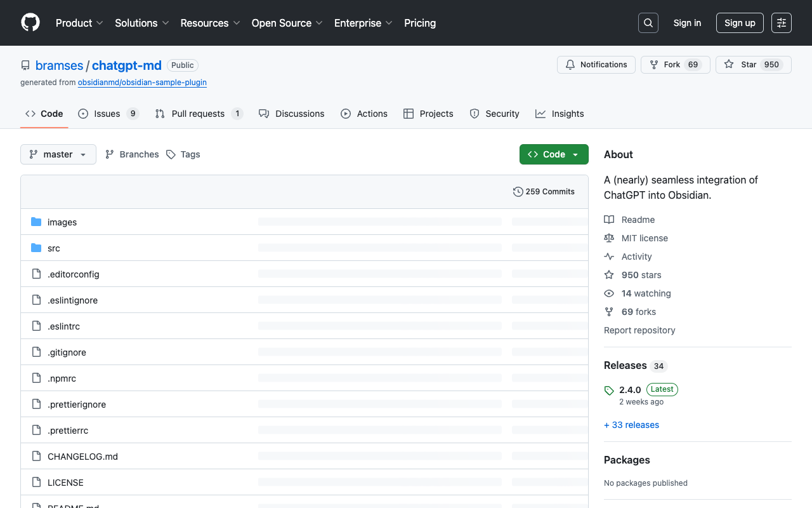Open the bramses owner link

coord(59,65)
